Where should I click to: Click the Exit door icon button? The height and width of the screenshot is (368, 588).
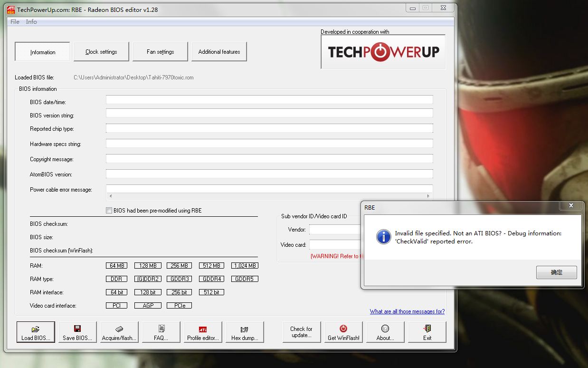(x=427, y=332)
